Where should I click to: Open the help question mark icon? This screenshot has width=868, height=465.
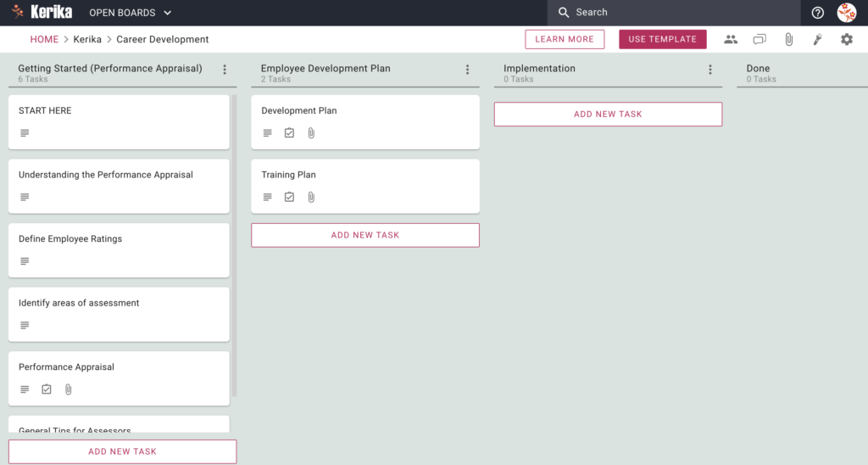[x=818, y=13]
